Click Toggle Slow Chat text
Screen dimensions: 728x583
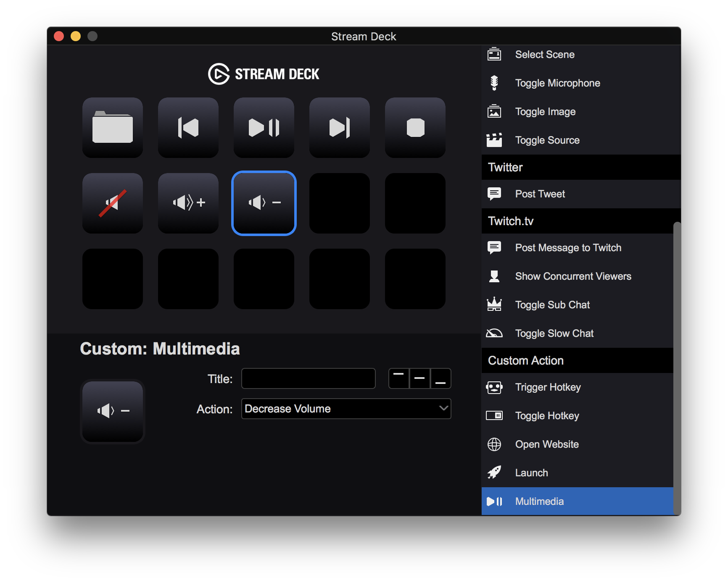(554, 334)
